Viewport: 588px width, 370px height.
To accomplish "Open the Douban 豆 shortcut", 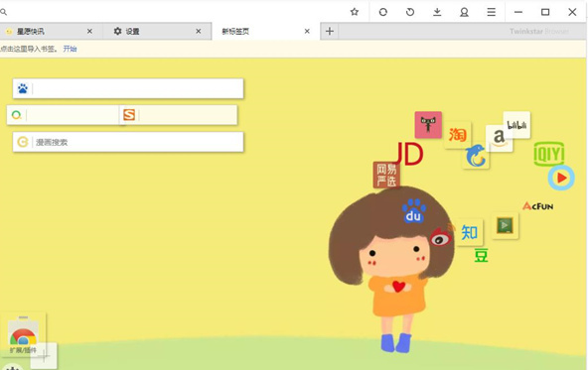I will tap(481, 256).
